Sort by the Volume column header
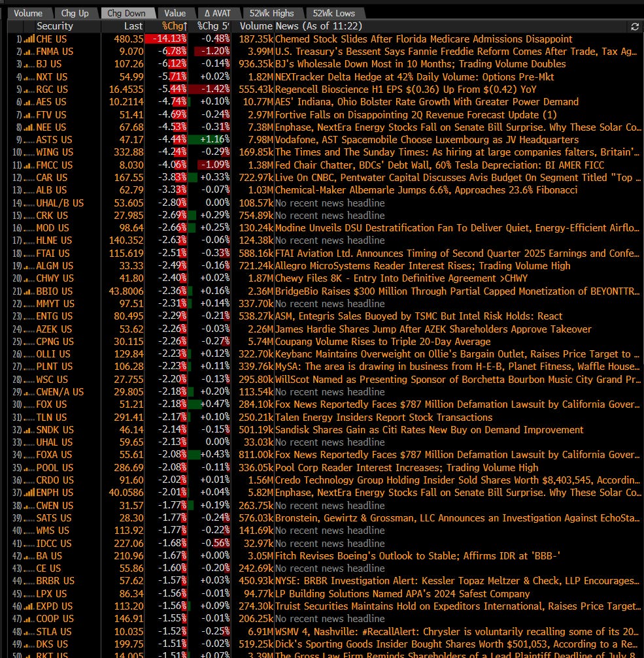Image resolution: width=644 pixels, height=658 pixels. pyautogui.click(x=256, y=26)
